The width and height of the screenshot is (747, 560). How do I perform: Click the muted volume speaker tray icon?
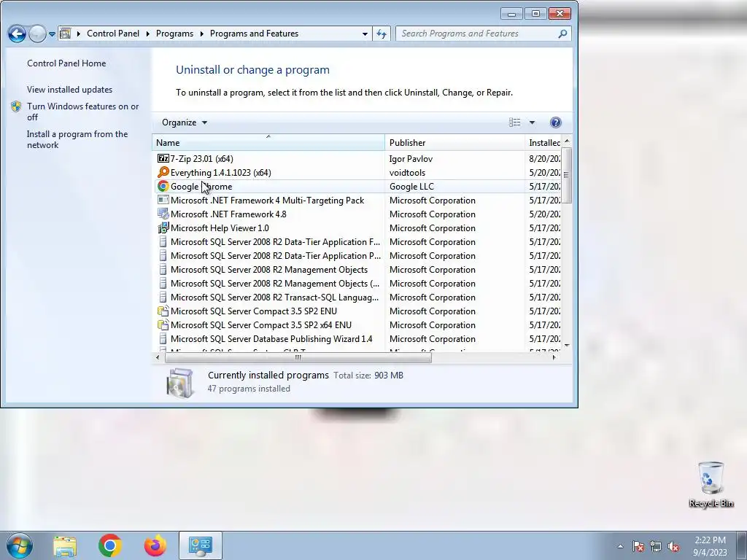click(x=673, y=546)
